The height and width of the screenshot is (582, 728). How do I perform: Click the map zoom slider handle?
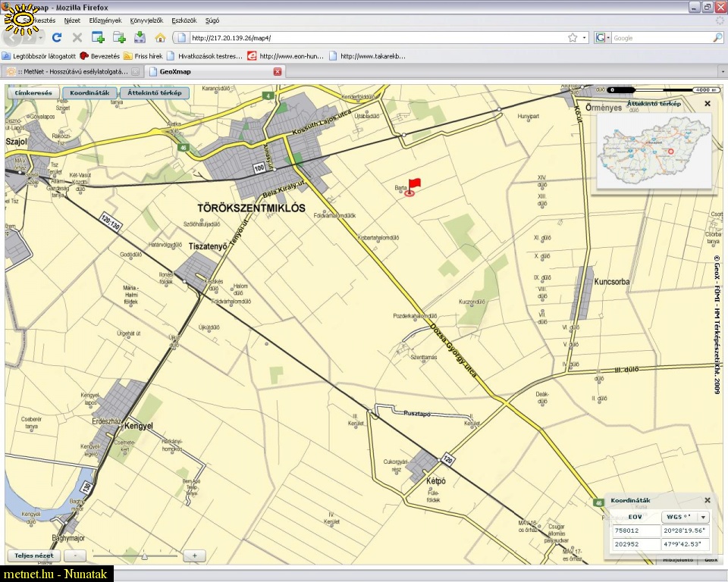click(144, 555)
